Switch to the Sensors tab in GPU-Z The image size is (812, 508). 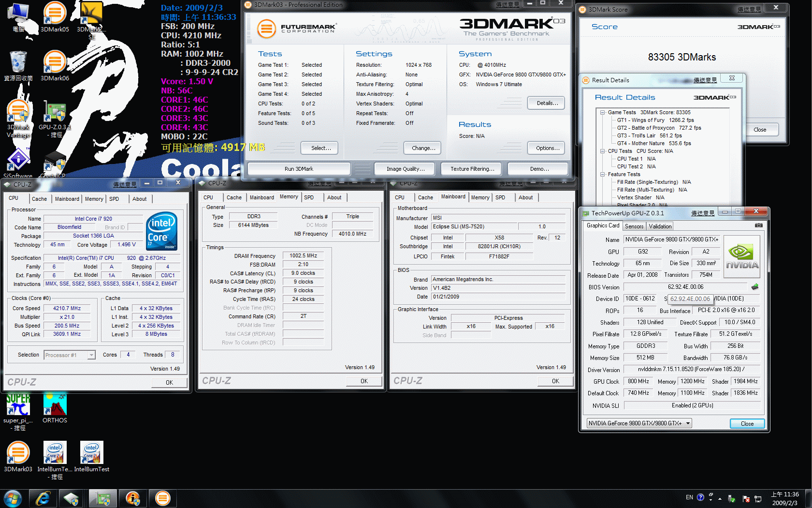pyautogui.click(x=634, y=226)
